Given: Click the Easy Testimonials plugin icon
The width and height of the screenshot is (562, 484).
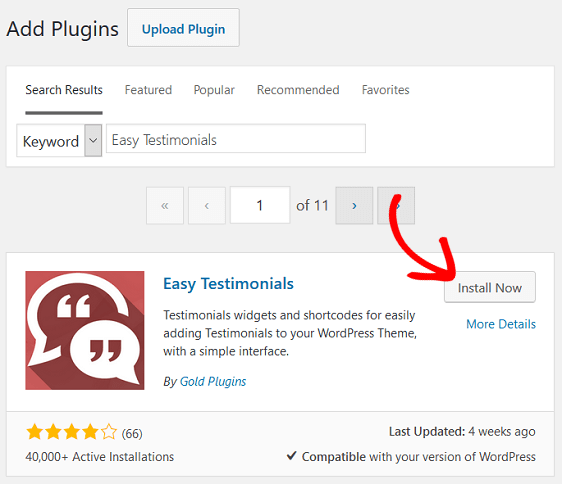Looking at the screenshot, I should (85, 330).
